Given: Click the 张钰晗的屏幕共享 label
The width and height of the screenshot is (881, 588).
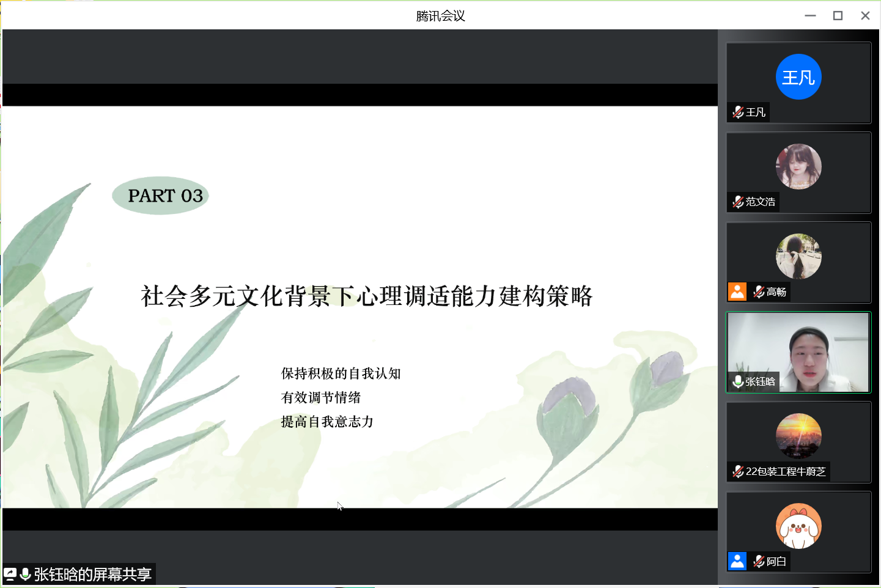Looking at the screenshot, I should 92,575.
